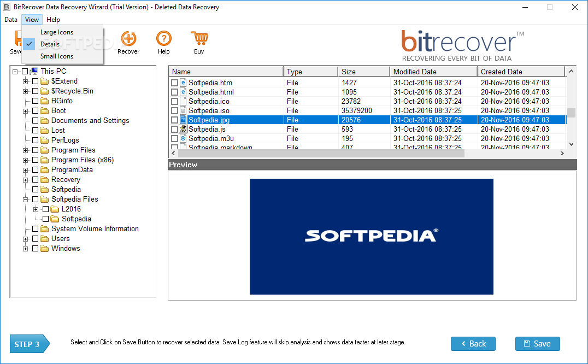Click the Softpedia.iso disc icon
Viewport: 588px width, 364px height.
(x=183, y=110)
